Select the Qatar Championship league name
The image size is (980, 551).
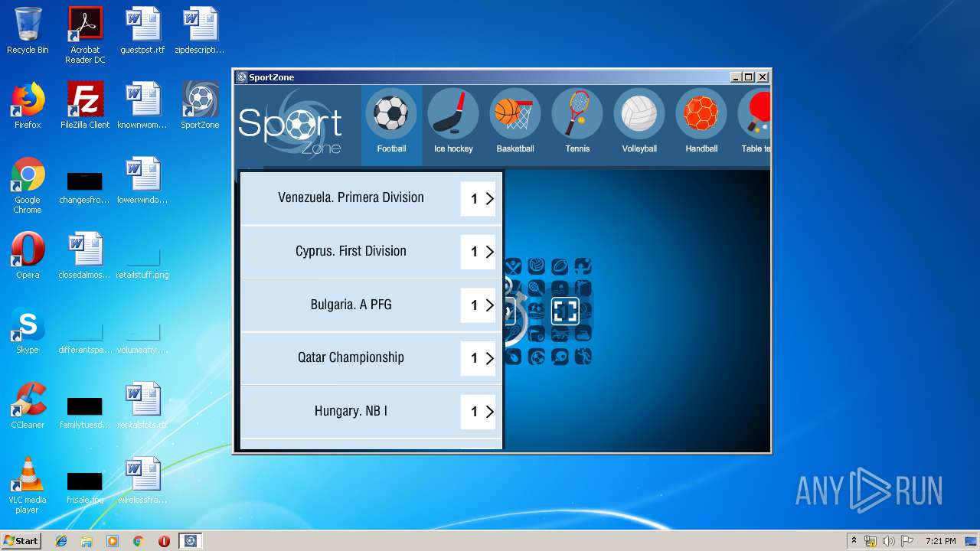pyautogui.click(x=351, y=357)
